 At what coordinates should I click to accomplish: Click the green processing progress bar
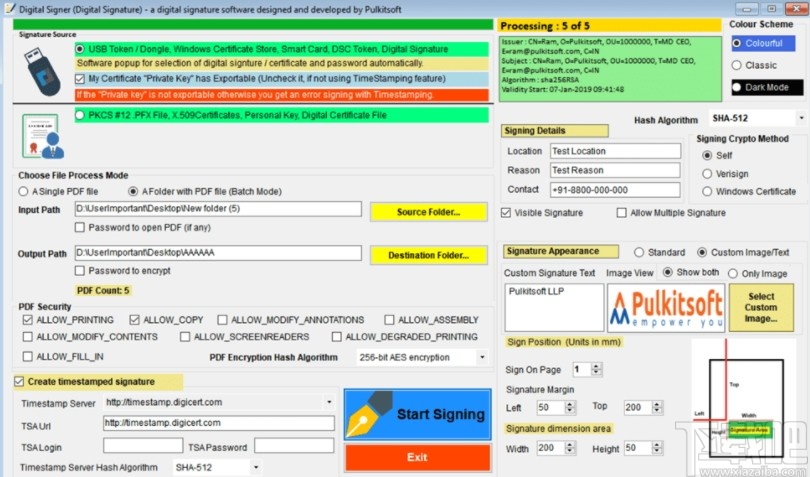coord(253,24)
